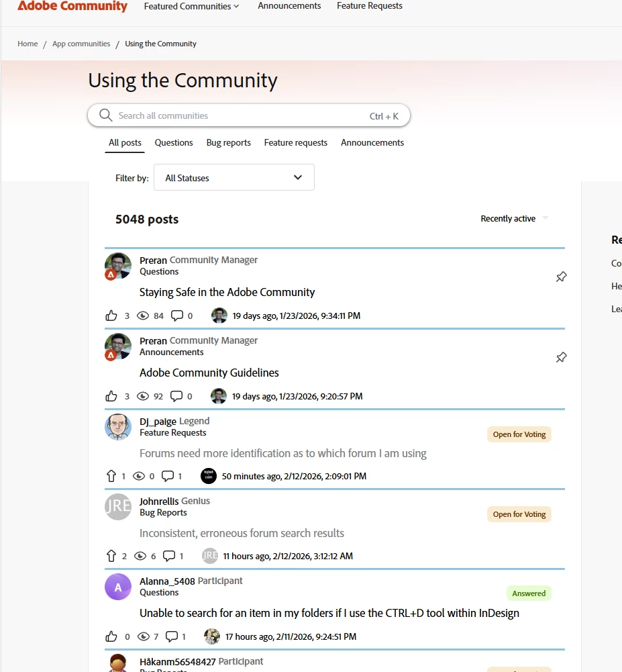Open post Forums need more identification
Screen dimensions: 622x672
pos(283,453)
